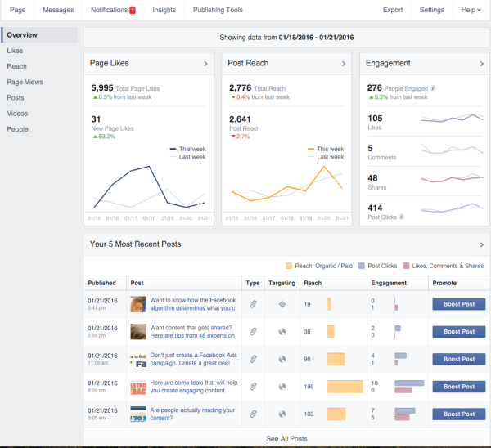This screenshot has height=448, width=491.
Task: Click info icon next to Post Clicks
Action: pyautogui.click(x=402, y=217)
